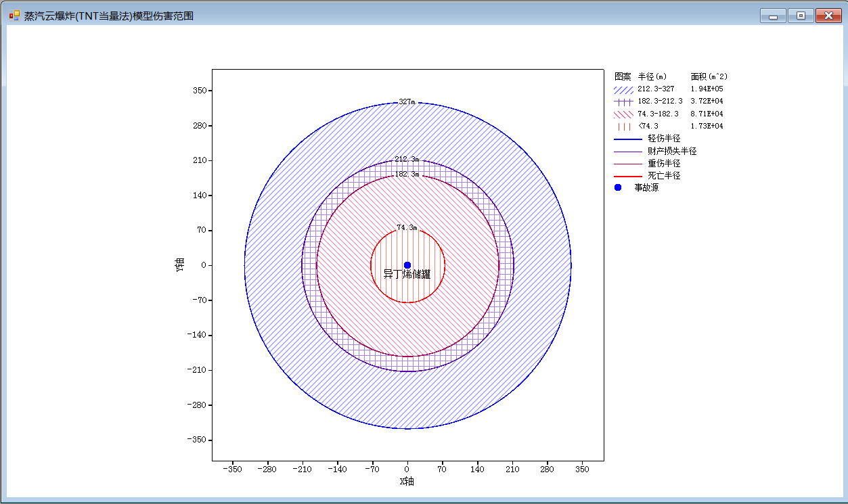Select the 182.3-212.3 legend grid swatch

click(x=623, y=101)
